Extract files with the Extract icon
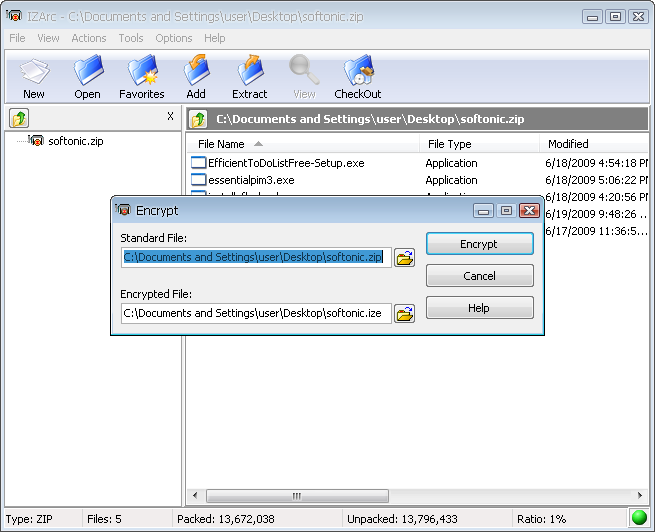655x532 pixels. pos(251,70)
